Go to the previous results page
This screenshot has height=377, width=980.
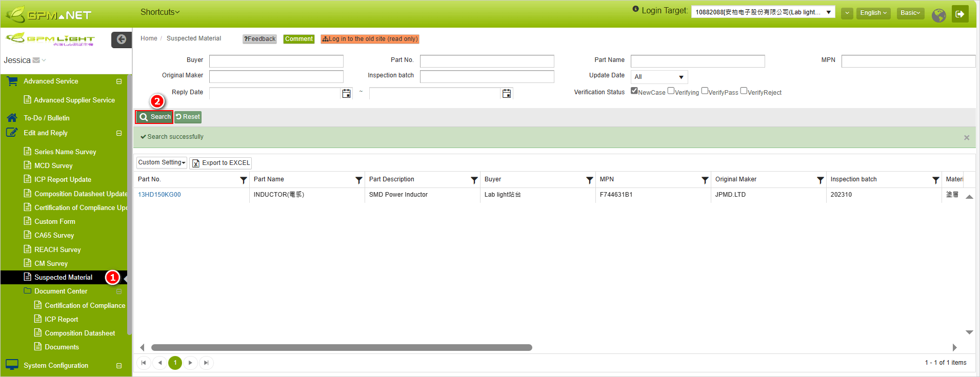click(159, 363)
